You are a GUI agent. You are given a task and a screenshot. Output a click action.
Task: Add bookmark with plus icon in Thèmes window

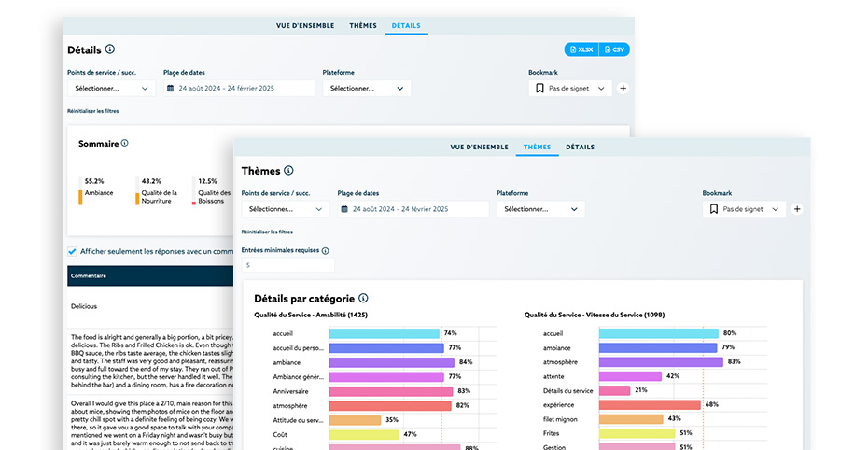[797, 209]
